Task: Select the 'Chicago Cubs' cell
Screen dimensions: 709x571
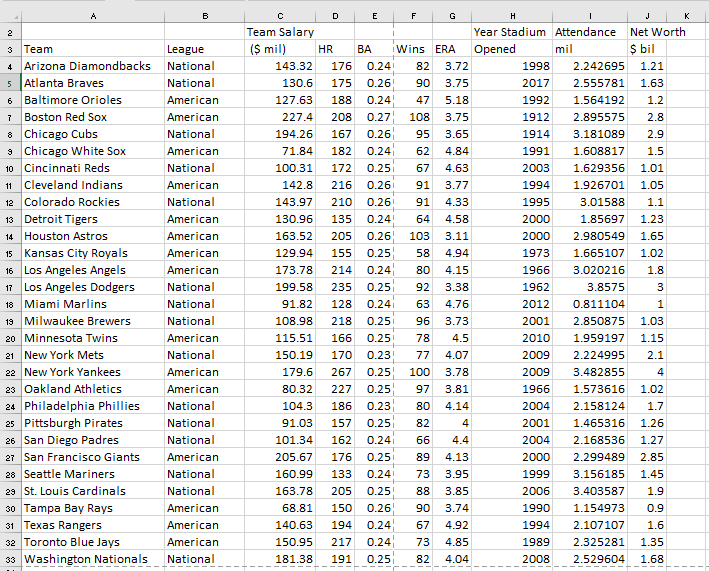Action: pyautogui.click(x=93, y=134)
